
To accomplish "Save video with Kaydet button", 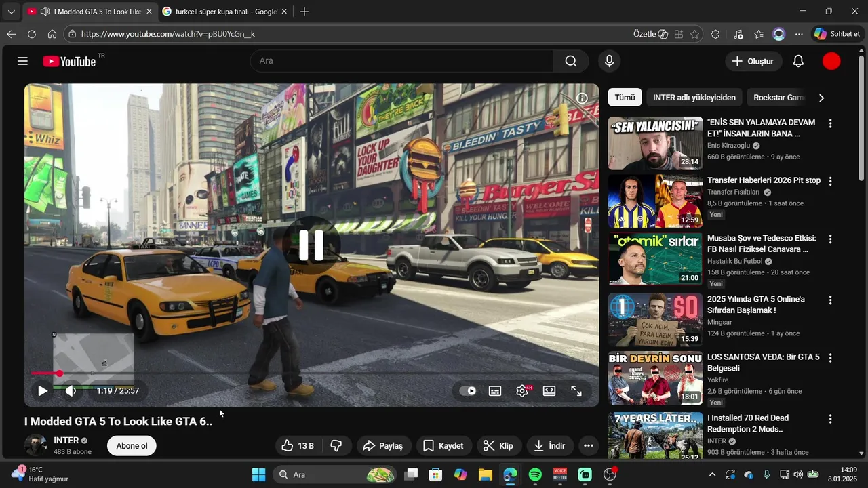I will [x=443, y=445].
